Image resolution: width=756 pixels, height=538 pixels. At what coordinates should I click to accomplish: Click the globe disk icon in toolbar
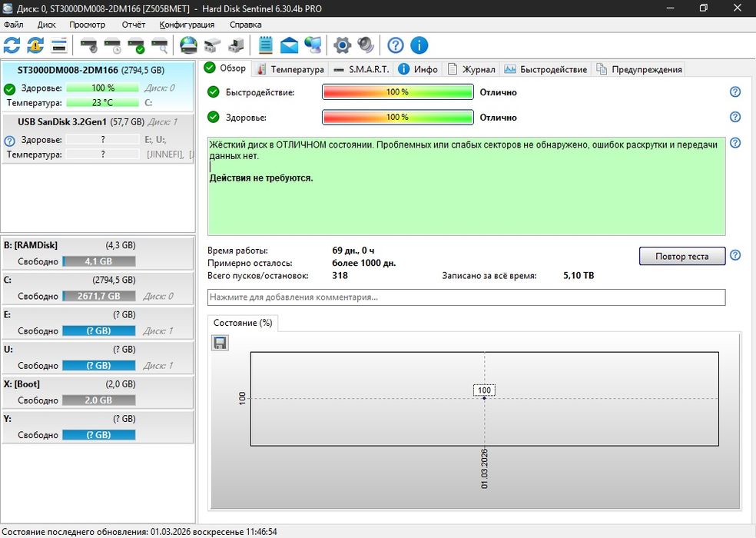(x=188, y=45)
